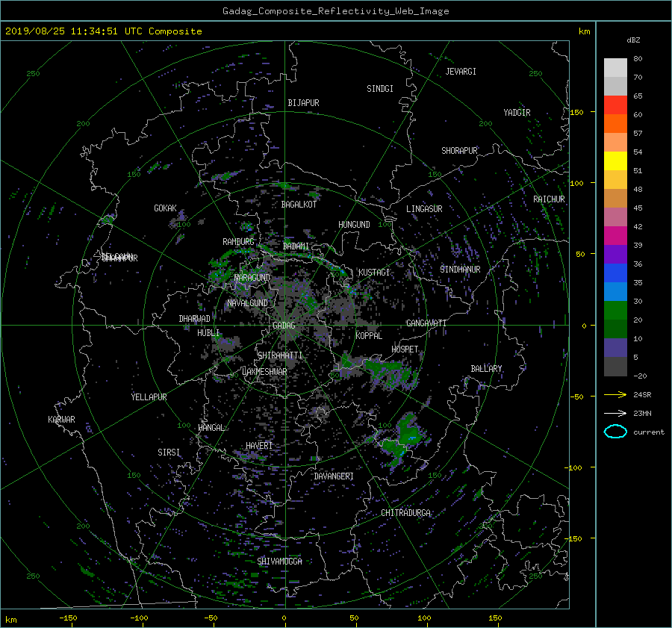
Task: Click the 'HAVERI' city label
Action: tap(259, 446)
